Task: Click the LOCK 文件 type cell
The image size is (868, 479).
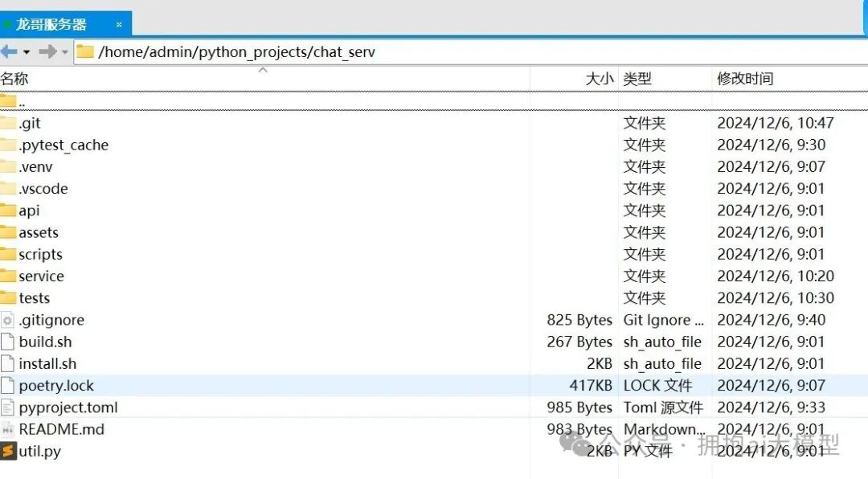Action: pyautogui.click(x=657, y=386)
